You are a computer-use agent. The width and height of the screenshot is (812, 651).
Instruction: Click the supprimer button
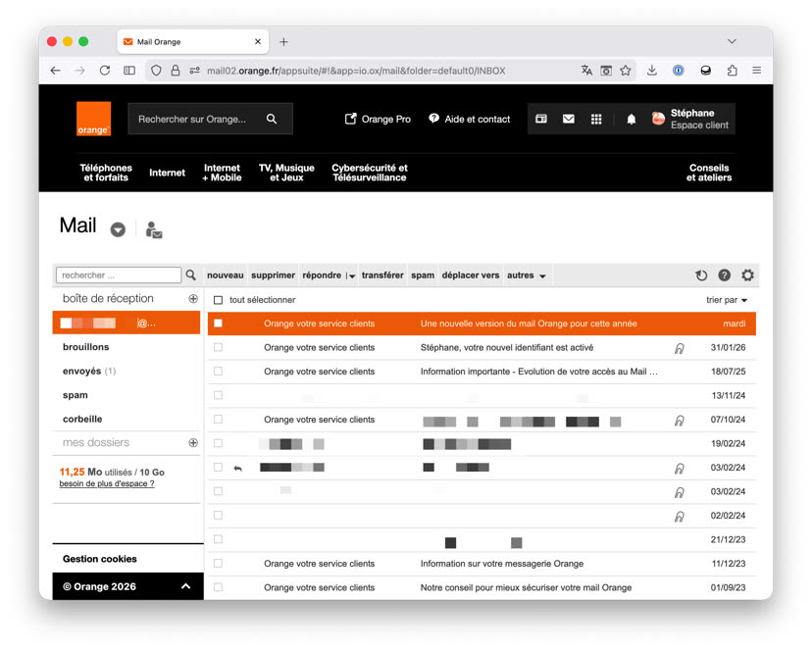(273, 275)
